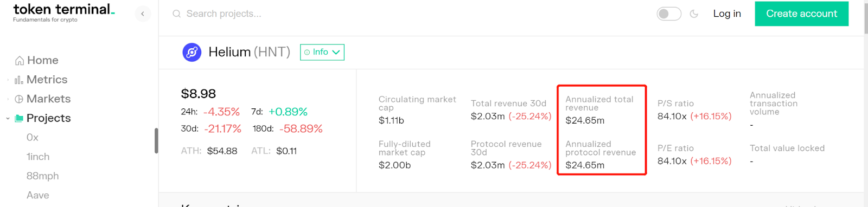Expand the Markets section arrow
Viewport: 868px width, 207px height.
8,99
